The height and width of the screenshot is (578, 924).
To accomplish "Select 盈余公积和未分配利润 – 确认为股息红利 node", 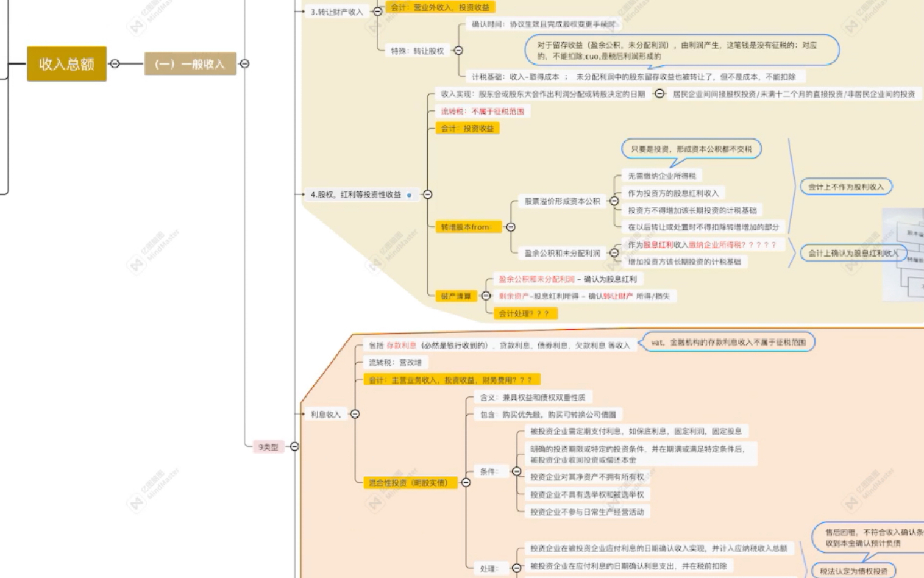I will coord(568,279).
